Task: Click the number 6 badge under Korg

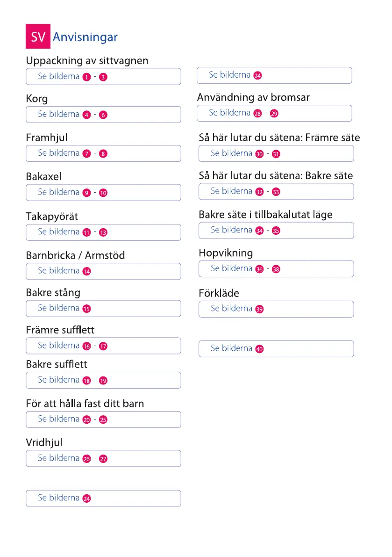Action: [103, 115]
